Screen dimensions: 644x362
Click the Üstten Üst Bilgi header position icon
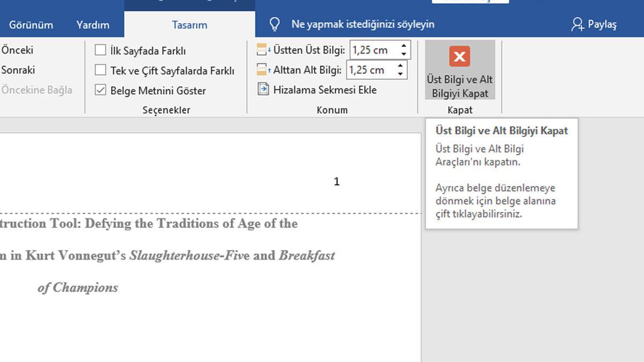point(263,50)
